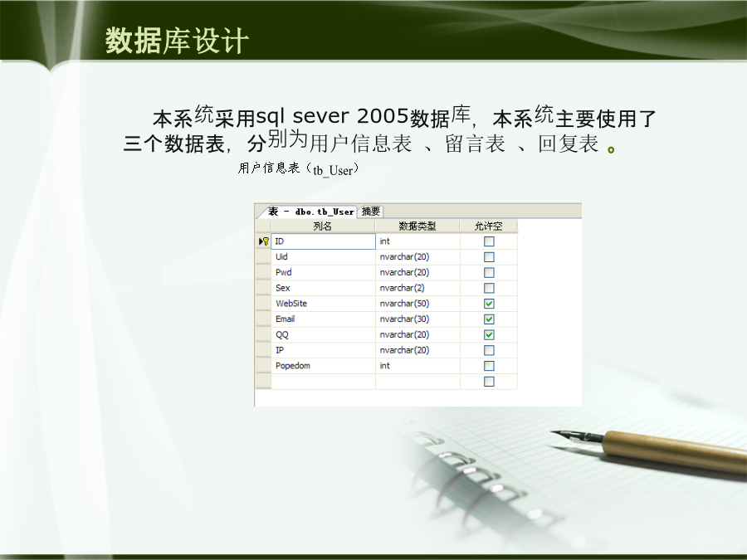Select the Email column name cell

(323, 319)
